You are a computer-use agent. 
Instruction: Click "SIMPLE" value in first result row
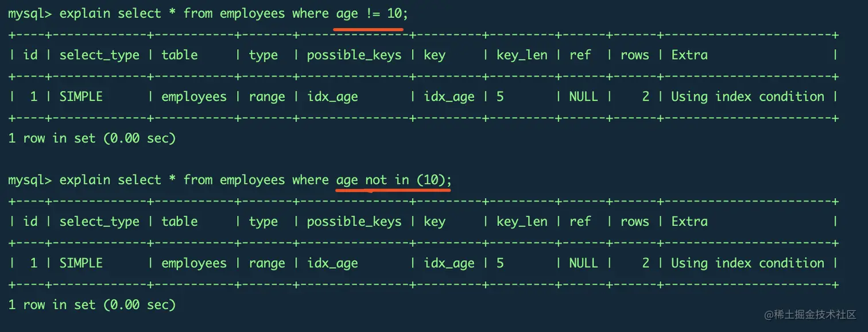click(x=81, y=96)
